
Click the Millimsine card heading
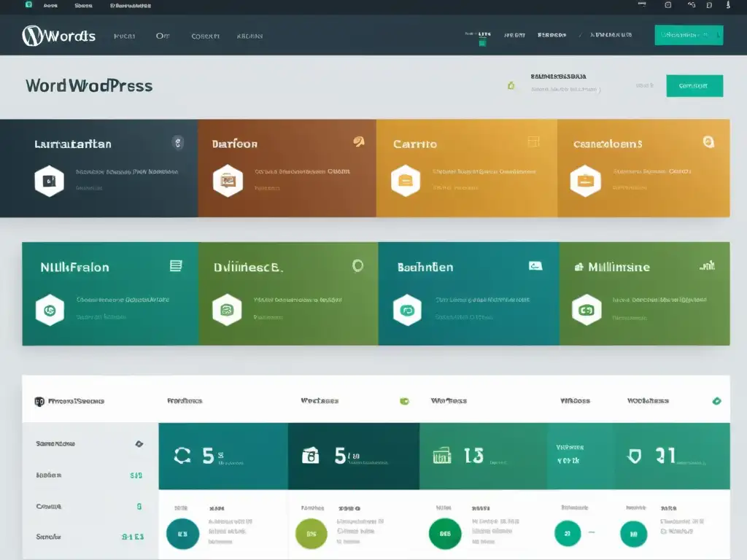(x=619, y=267)
